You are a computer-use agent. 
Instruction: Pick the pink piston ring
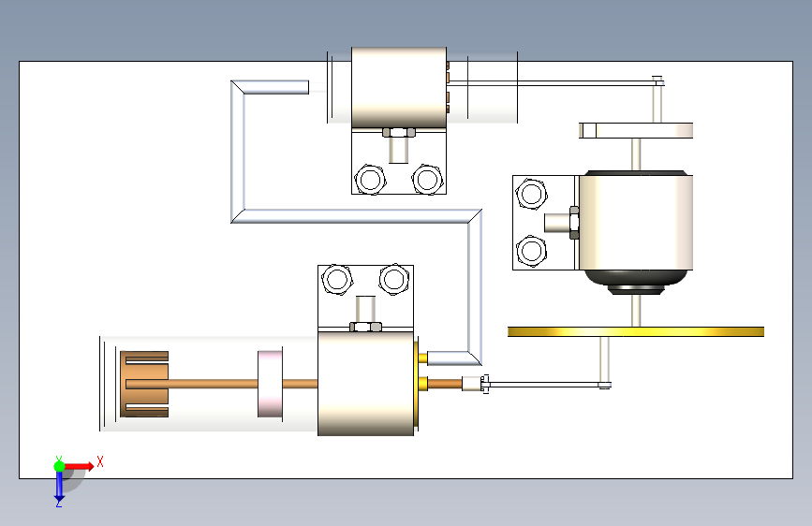tap(270, 384)
